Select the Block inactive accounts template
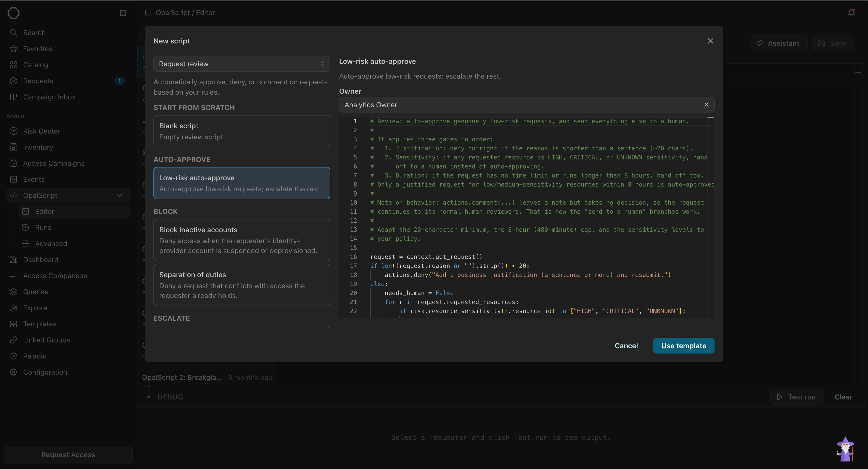The width and height of the screenshot is (868, 469). pos(242,240)
